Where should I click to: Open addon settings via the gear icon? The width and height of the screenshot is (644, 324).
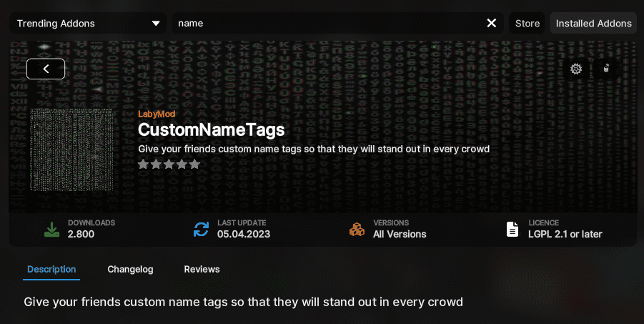pyautogui.click(x=576, y=69)
